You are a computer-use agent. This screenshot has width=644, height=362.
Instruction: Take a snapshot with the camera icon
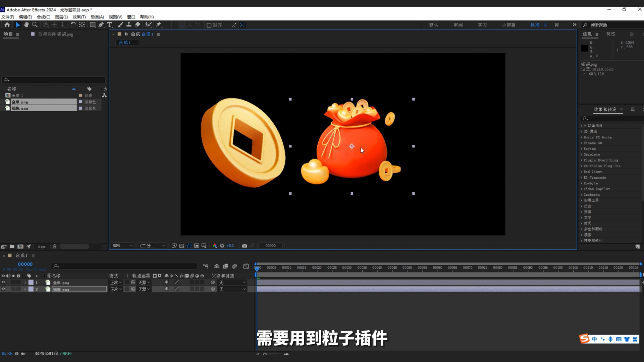pos(245,246)
